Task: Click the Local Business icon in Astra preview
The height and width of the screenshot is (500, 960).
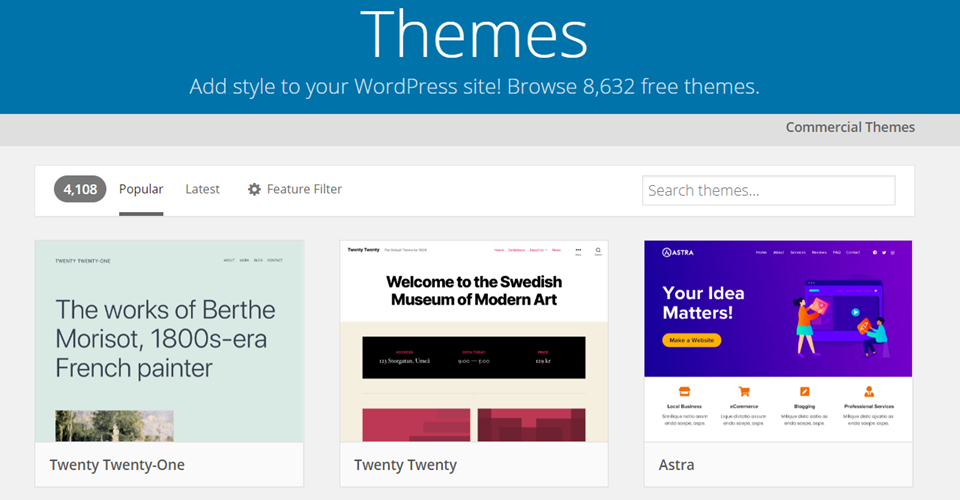Action: point(684,392)
